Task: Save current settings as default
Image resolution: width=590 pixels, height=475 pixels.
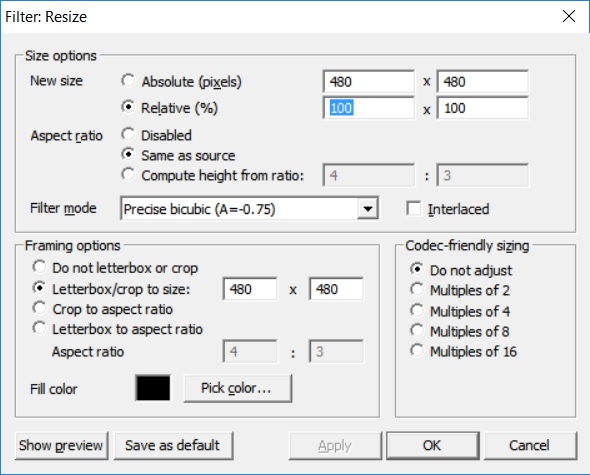Action: [x=173, y=446]
